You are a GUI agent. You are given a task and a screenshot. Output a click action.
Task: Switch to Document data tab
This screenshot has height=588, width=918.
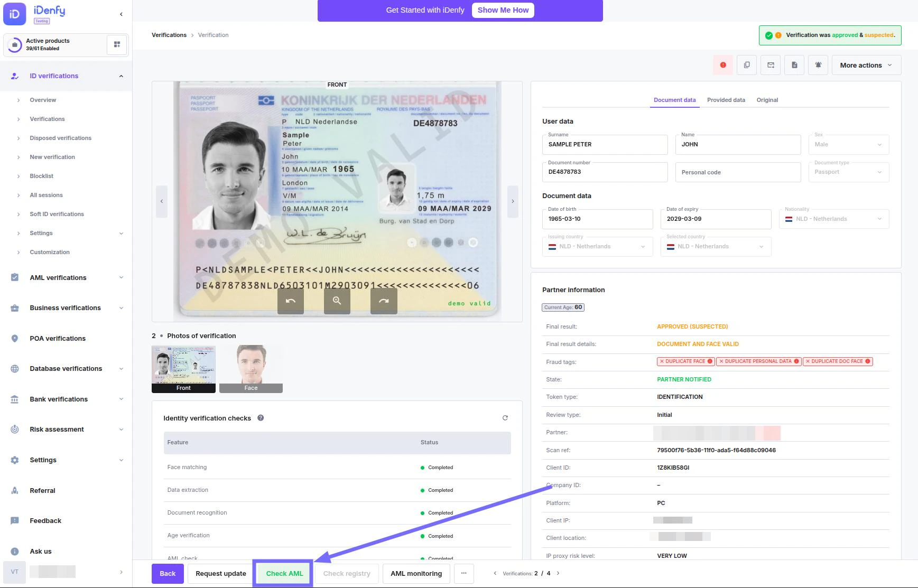(x=674, y=100)
